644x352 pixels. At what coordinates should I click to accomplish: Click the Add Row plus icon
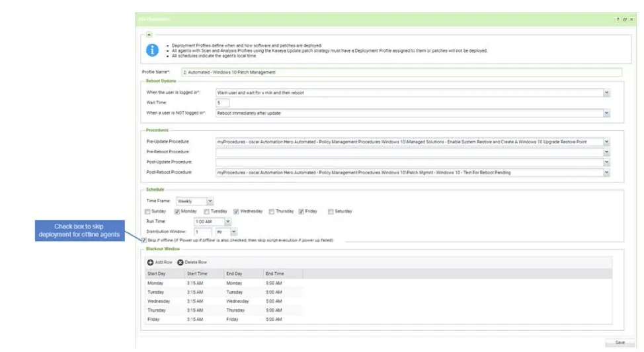(150, 262)
